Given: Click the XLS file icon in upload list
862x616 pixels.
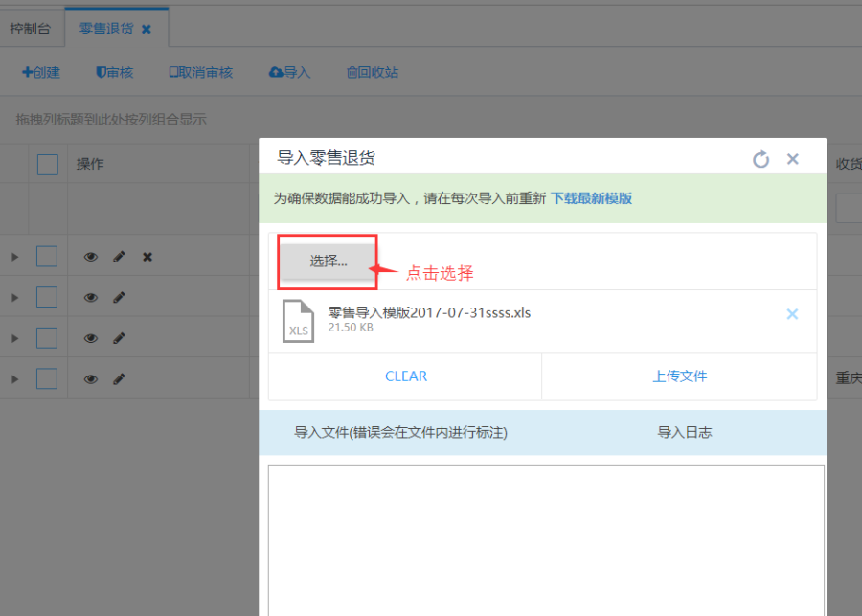Looking at the screenshot, I should click(x=298, y=320).
